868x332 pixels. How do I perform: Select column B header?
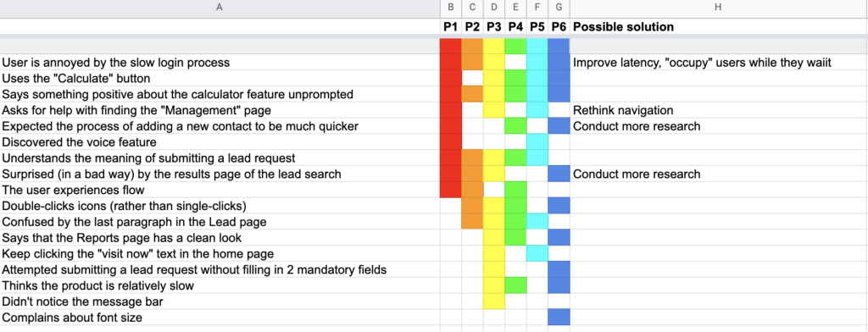tap(451, 8)
